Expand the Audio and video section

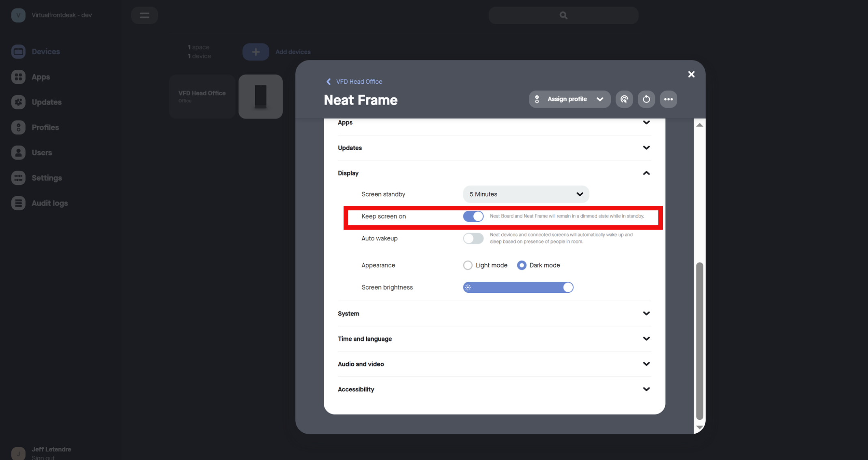646,364
